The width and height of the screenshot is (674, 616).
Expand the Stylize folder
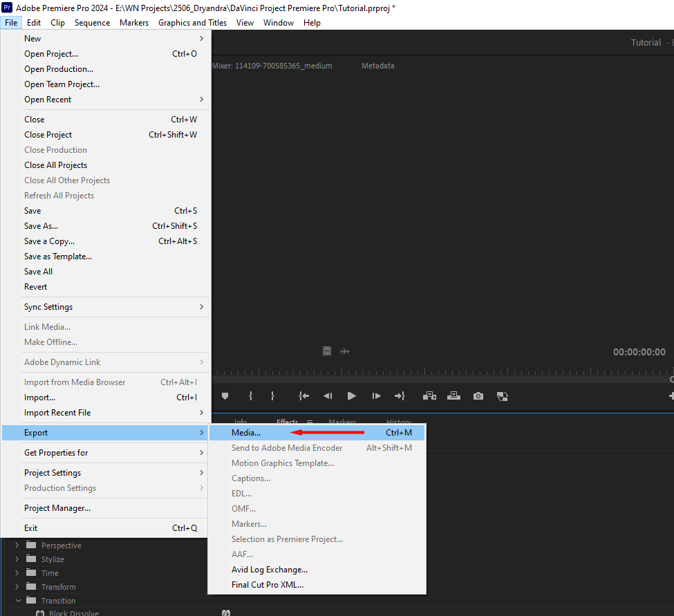pos(17,559)
